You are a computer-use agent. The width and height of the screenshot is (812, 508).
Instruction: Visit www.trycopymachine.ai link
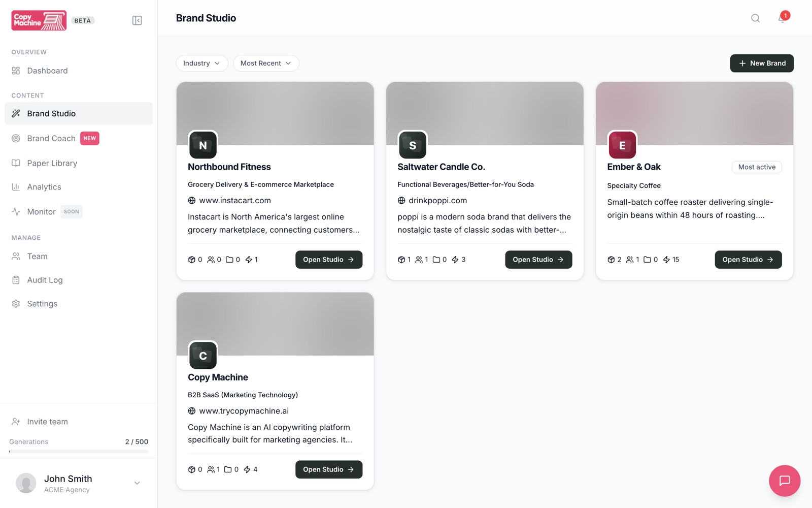(244, 410)
